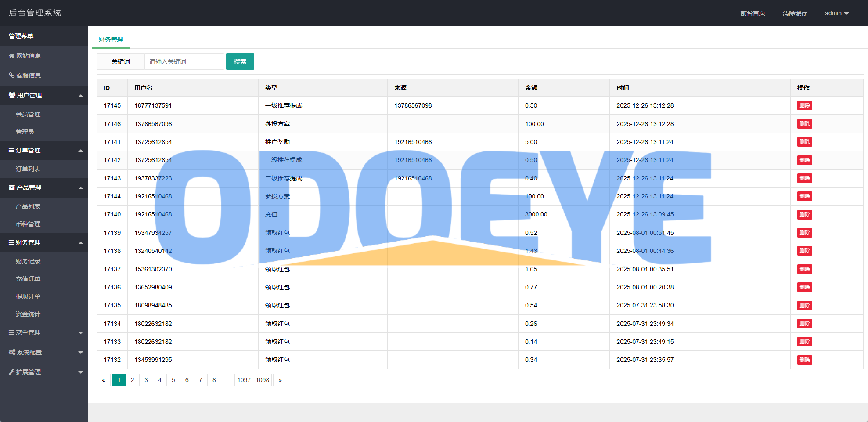Image resolution: width=868 pixels, height=422 pixels.
Task: Click the box icon beside 产品管理
Action: [x=12, y=188]
